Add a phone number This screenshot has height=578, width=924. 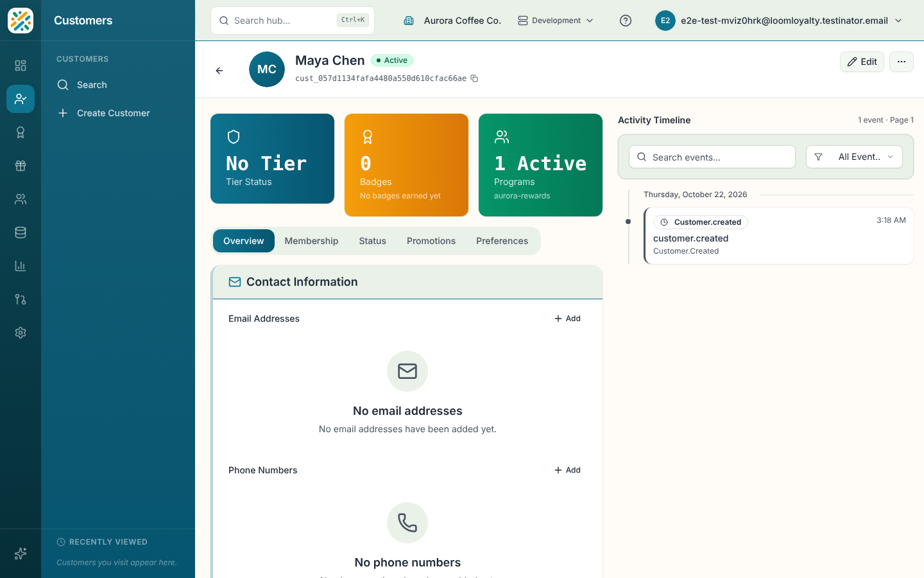567,470
